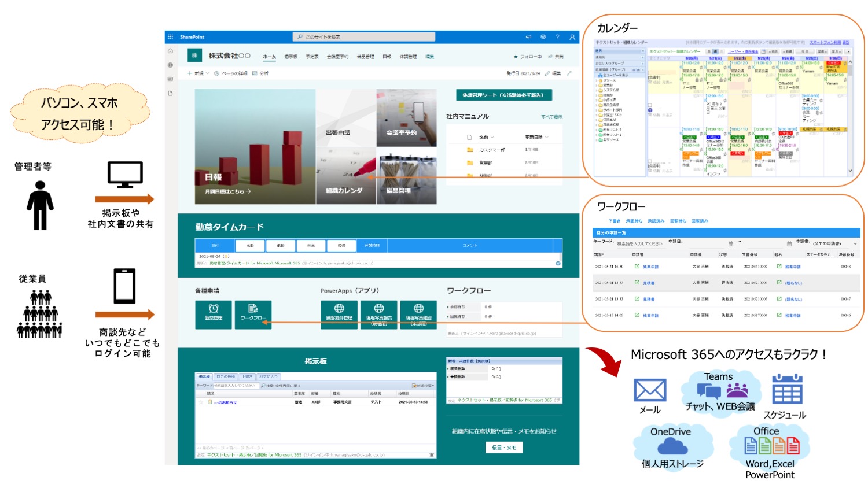This screenshot has width=868, height=488.
Task: Click the globe icon in the left rail
Action: (170, 65)
